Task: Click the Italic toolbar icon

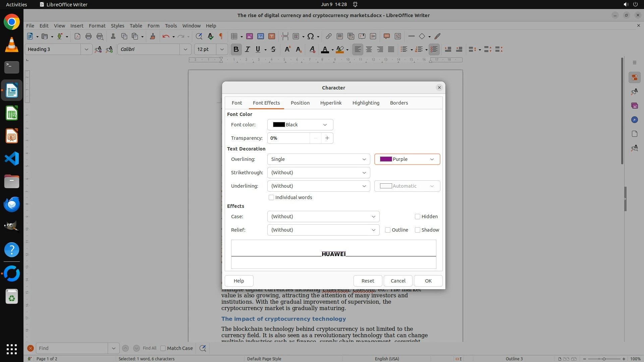Action: click(x=247, y=49)
